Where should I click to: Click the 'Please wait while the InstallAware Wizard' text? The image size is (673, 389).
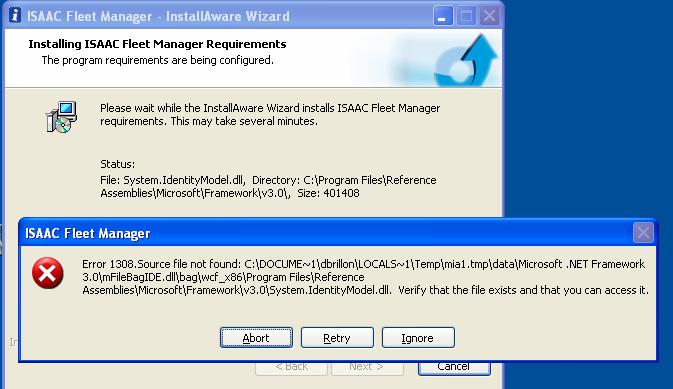coord(270,115)
